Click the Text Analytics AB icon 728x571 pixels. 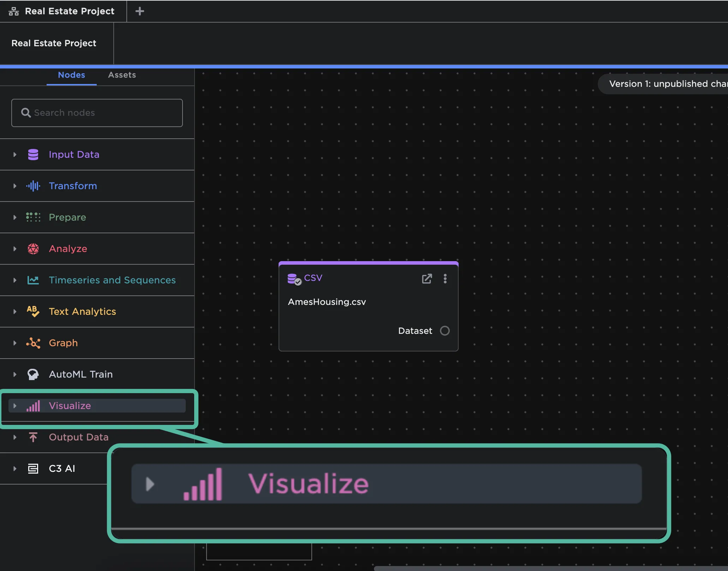click(x=33, y=311)
